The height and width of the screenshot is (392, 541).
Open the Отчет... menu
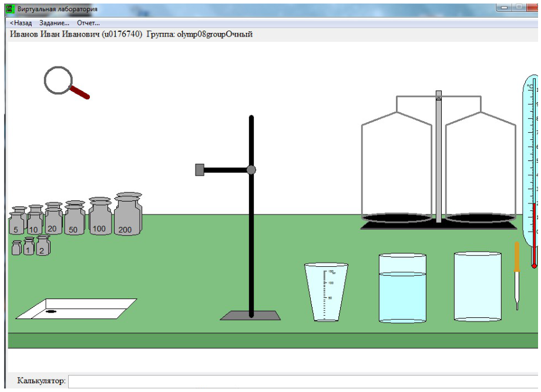coord(88,23)
